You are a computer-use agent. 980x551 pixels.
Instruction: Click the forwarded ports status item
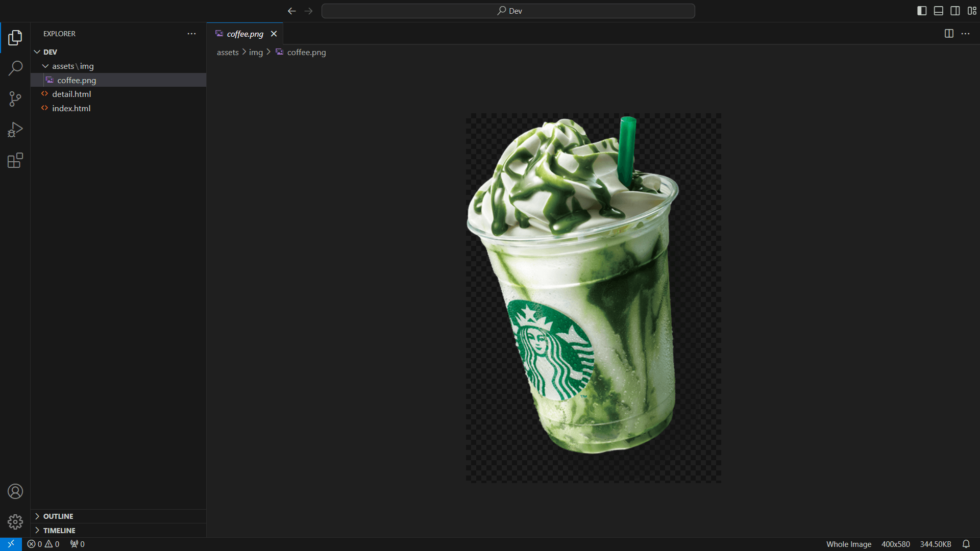(x=78, y=544)
